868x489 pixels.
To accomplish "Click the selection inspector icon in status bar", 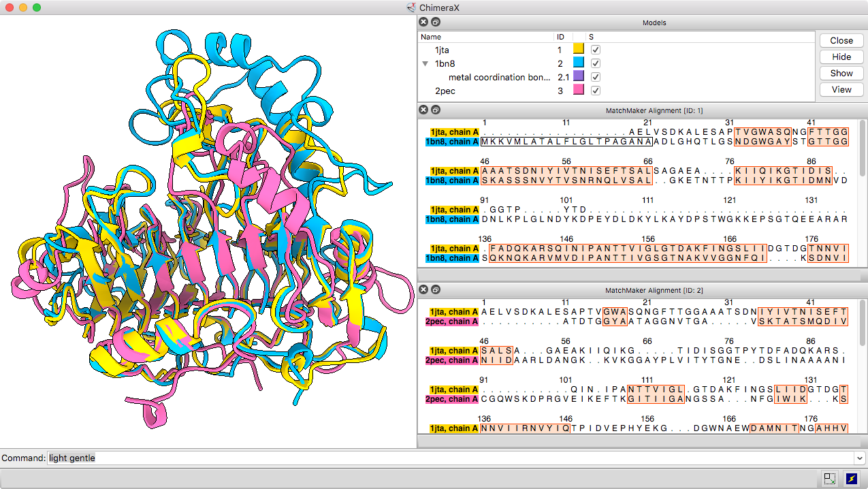I will (829, 479).
